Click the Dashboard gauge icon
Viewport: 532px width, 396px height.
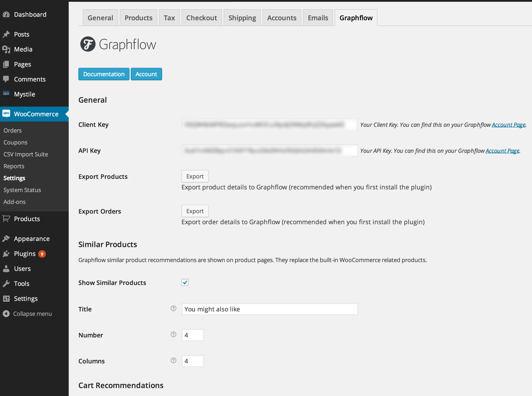[x=6, y=15]
